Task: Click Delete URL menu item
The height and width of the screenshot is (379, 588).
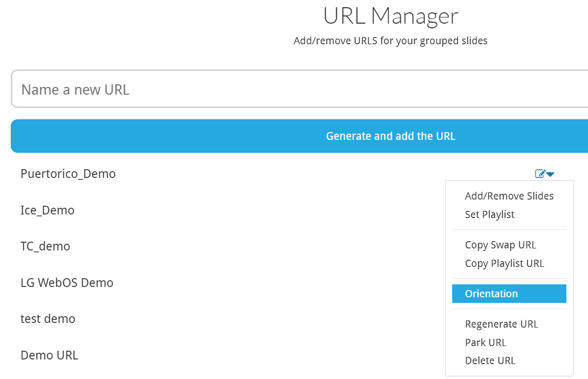Action: pos(490,360)
